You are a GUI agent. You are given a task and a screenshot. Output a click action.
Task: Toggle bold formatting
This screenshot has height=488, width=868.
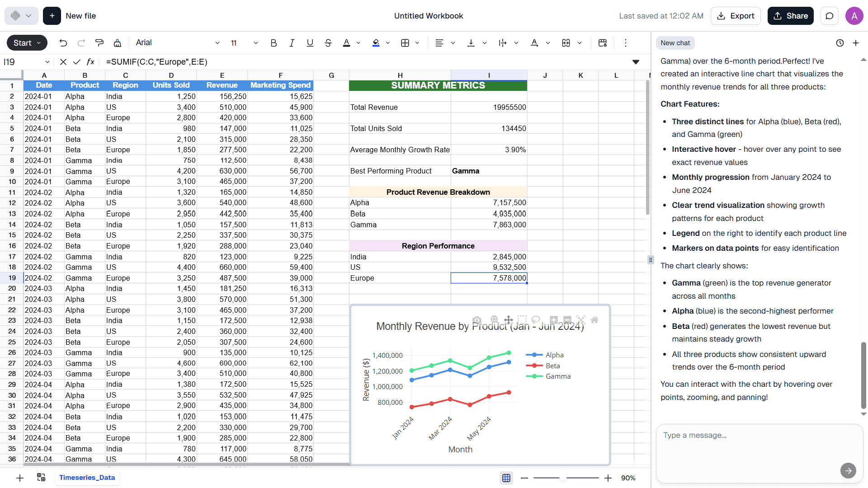click(x=274, y=43)
